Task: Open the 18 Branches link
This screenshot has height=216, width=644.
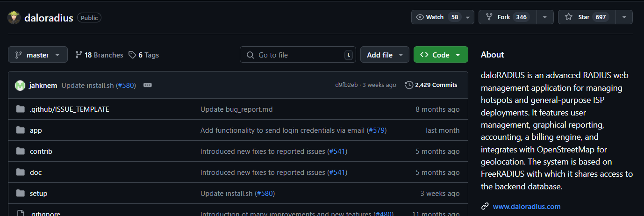Action: [99, 55]
